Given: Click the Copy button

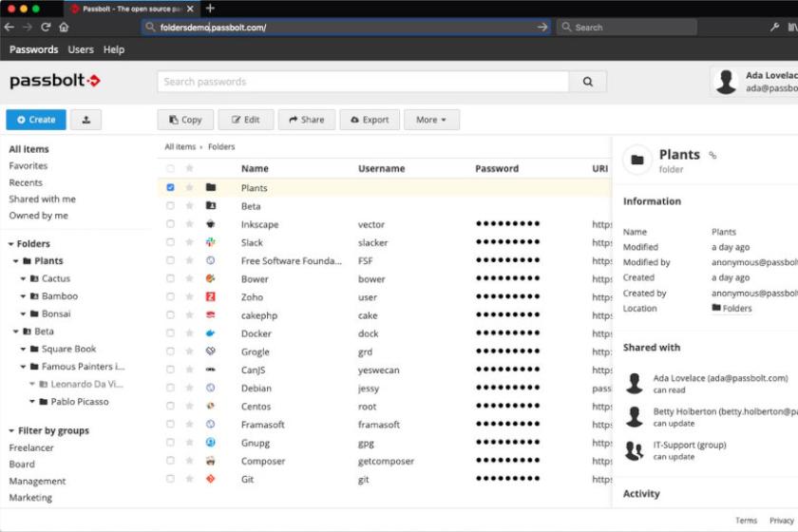Looking at the screenshot, I should [185, 120].
